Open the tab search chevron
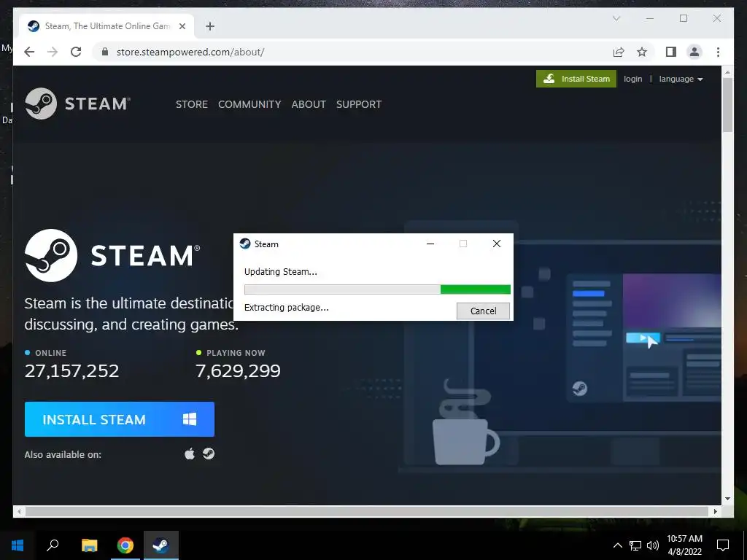The height and width of the screenshot is (560, 747). click(616, 18)
